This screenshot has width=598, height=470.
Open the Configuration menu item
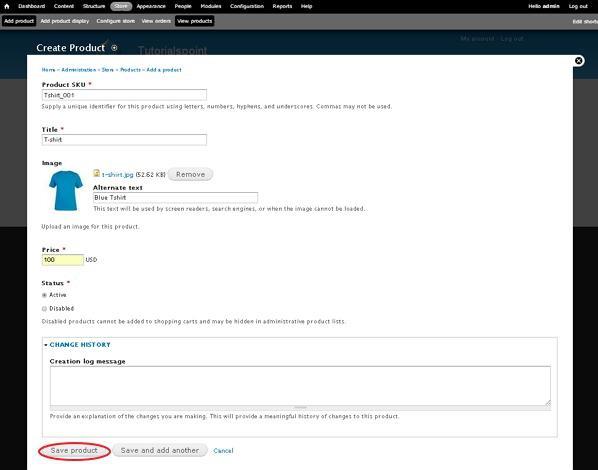[247, 6]
